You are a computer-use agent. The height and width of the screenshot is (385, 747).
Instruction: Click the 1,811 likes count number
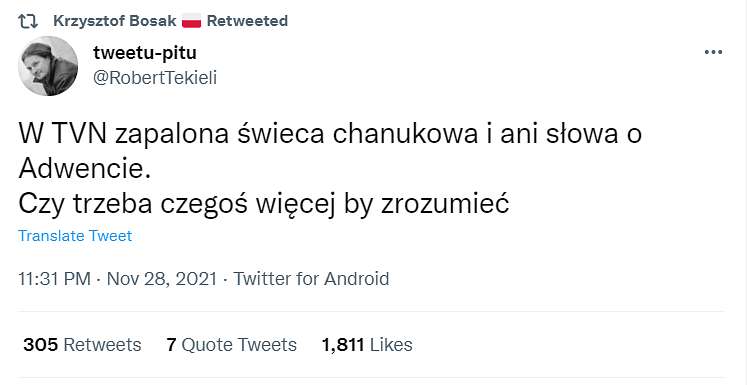click(343, 344)
